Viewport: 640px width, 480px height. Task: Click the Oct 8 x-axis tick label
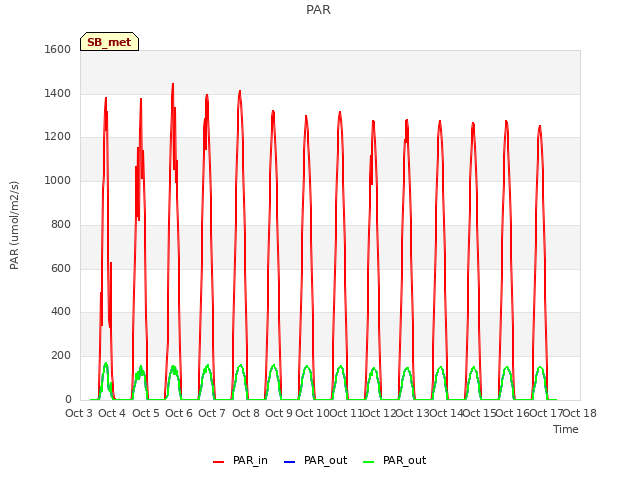tap(246, 413)
